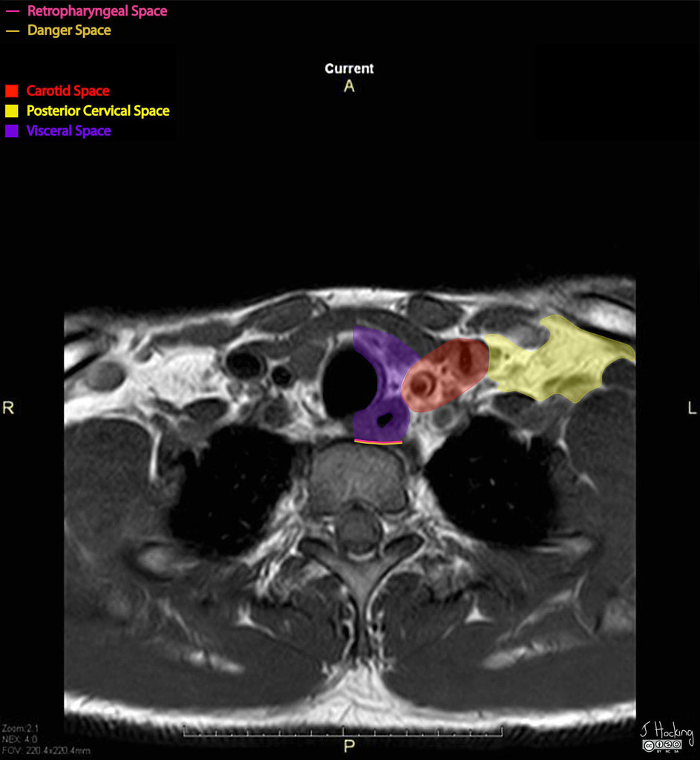The height and width of the screenshot is (760, 700).
Task: Select the Carotid Space text label
Action: [68, 91]
